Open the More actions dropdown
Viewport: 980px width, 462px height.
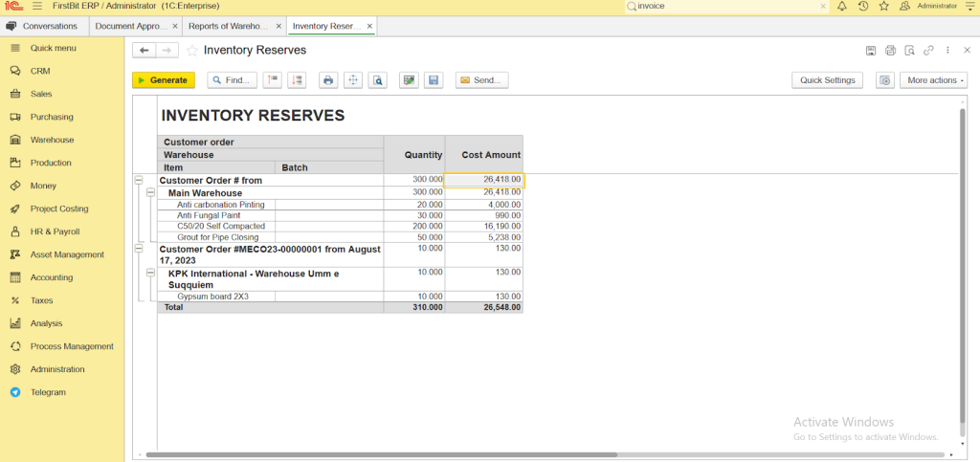(x=932, y=80)
